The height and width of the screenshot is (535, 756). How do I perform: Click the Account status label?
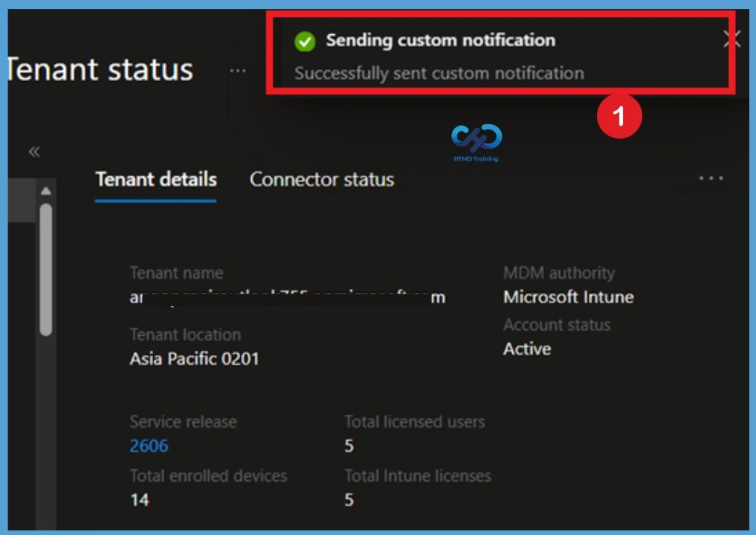[x=557, y=325]
